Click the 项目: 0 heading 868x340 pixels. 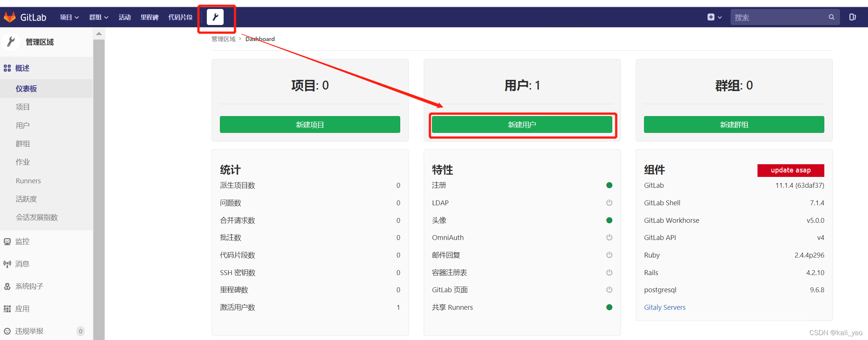pyautogui.click(x=310, y=85)
